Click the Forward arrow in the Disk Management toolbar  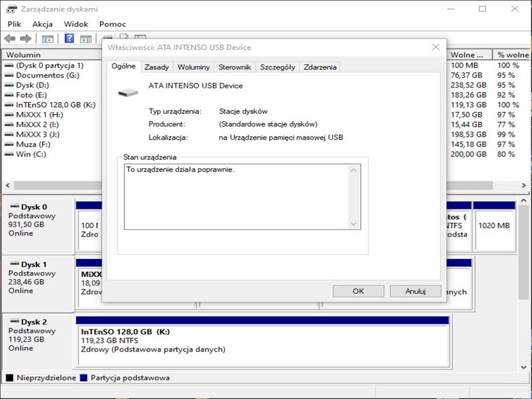pos(26,38)
